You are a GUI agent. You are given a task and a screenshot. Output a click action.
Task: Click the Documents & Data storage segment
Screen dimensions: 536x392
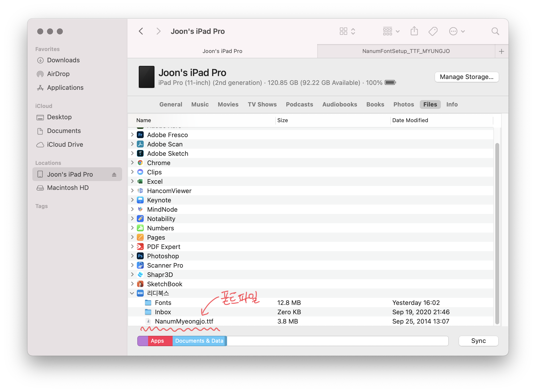(x=199, y=341)
